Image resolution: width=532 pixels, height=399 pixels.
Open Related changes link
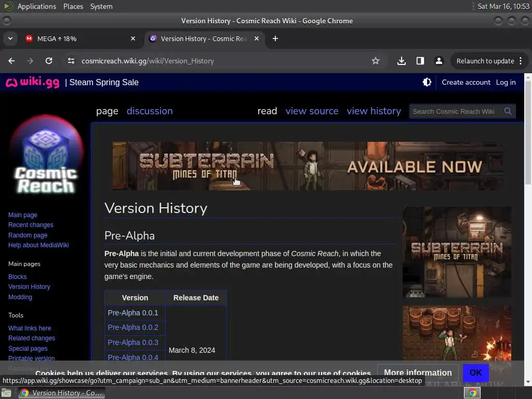pyautogui.click(x=32, y=338)
